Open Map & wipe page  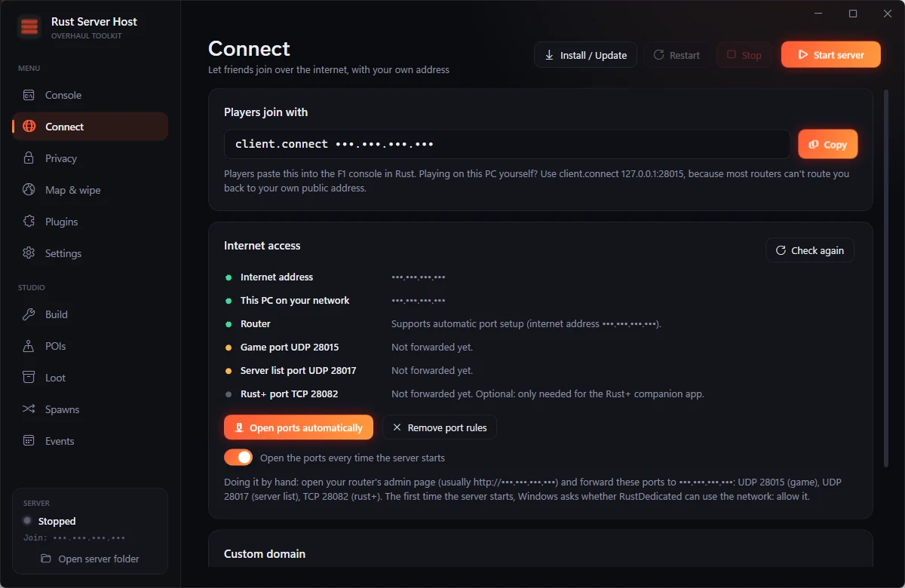coord(90,190)
